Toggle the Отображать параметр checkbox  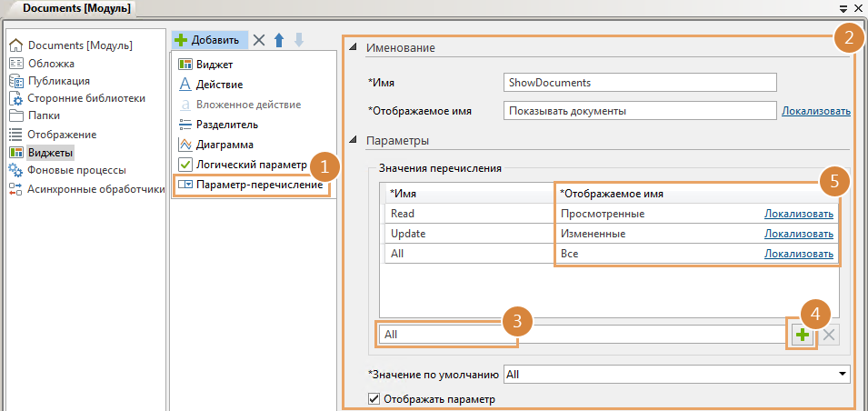(373, 398)
